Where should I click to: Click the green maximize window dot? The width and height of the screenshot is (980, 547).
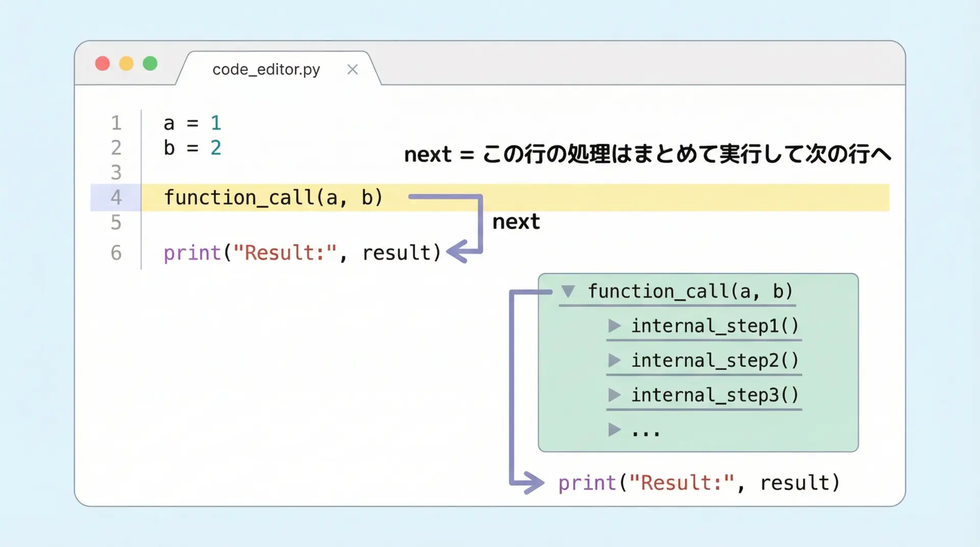pyautogui.click(x=150, y=64)
